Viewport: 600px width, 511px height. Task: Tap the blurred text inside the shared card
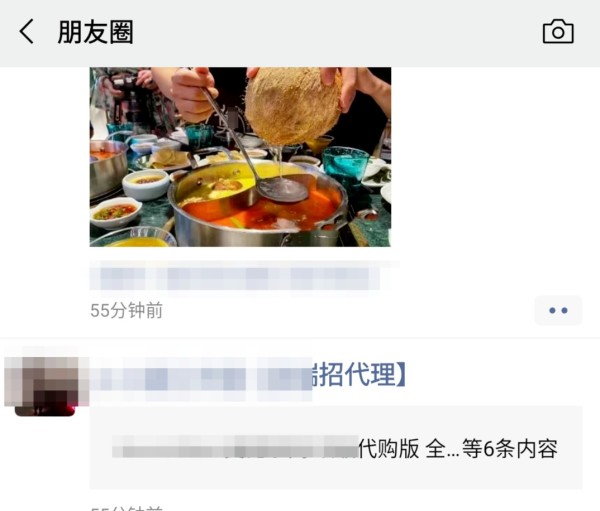[235, 447]
